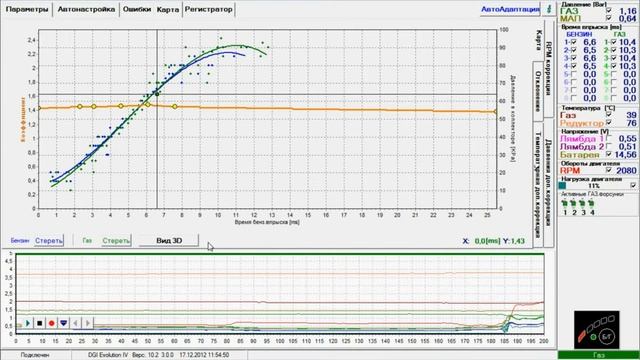Toggle the ГАЗ pressure checkbox
Screen dimensions: 640x360
[x=609, y=11]
